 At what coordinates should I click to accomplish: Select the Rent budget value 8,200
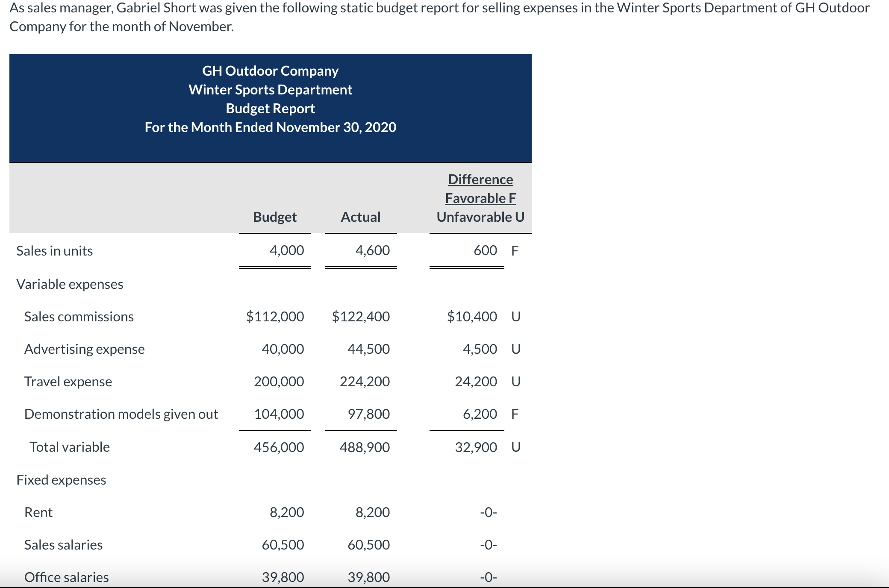point(287,512)
